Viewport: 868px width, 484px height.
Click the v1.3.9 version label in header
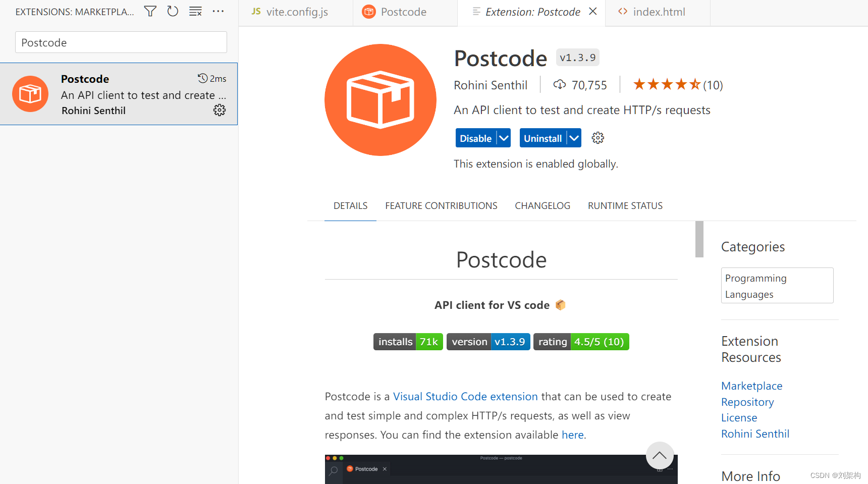click(x=578, y=58)
